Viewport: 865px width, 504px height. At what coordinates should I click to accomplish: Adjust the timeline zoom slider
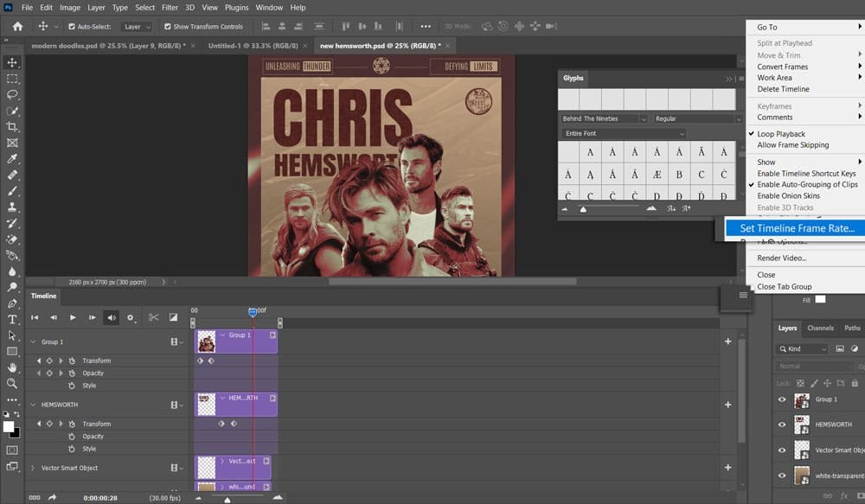pyautogui.click(x=227, y=500)
